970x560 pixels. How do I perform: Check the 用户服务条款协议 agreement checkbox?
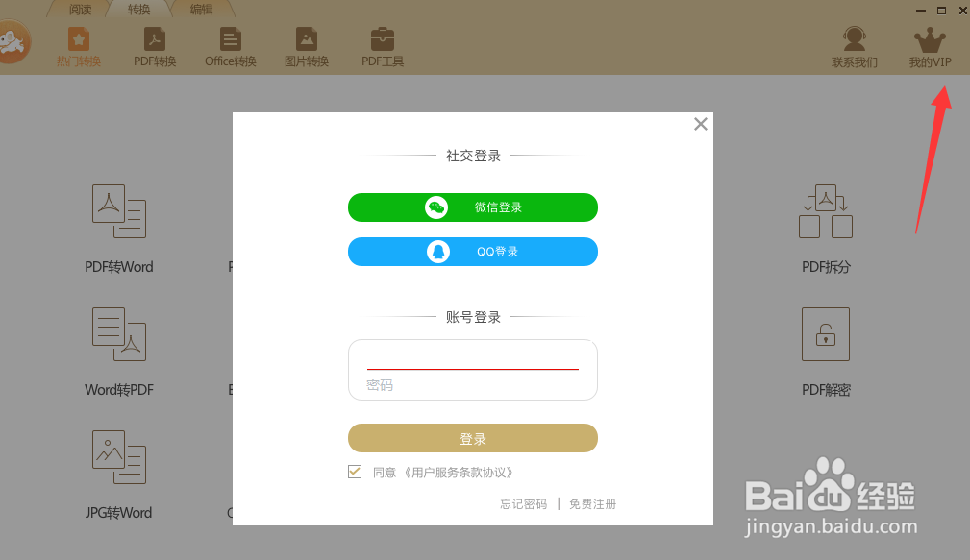click(355, 472)
